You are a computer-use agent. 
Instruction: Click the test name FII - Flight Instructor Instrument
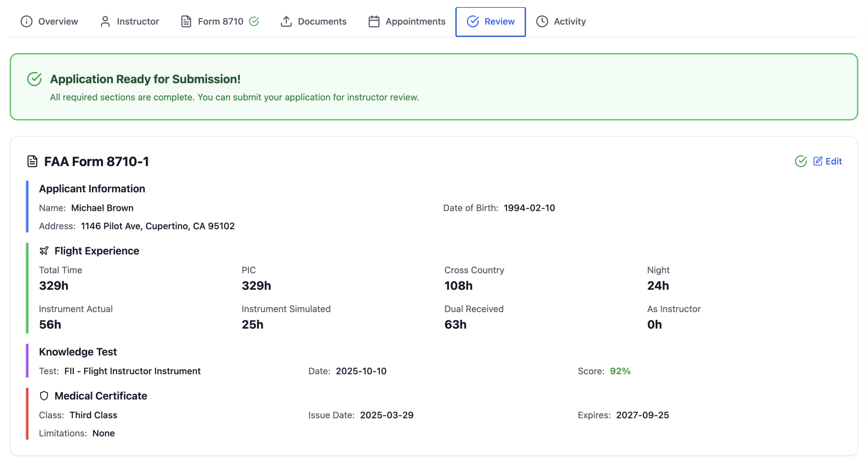tap(133, 371)
